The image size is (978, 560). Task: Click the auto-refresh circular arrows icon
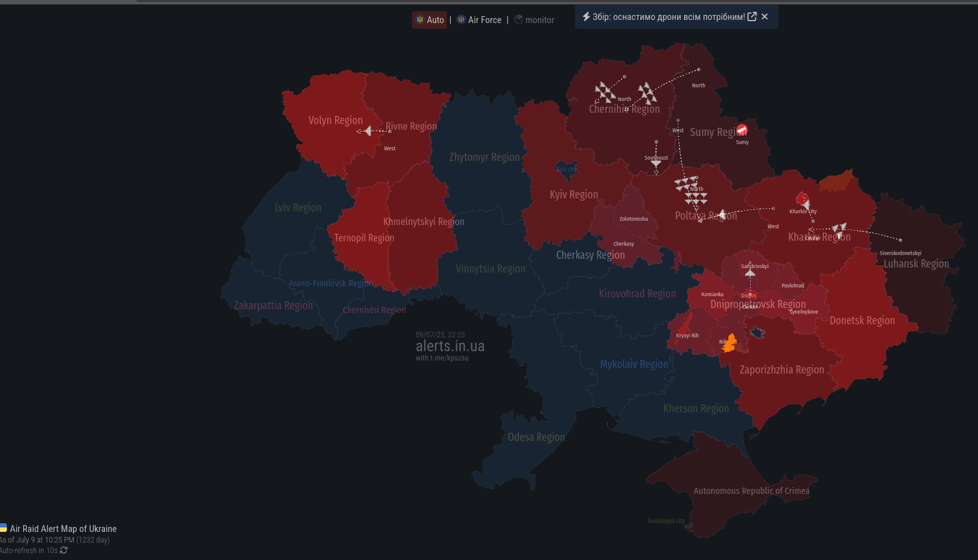coord(64,550)
